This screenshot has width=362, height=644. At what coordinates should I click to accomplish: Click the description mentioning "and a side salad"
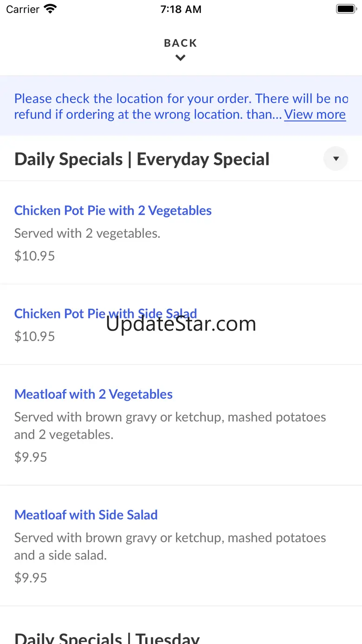170,546
